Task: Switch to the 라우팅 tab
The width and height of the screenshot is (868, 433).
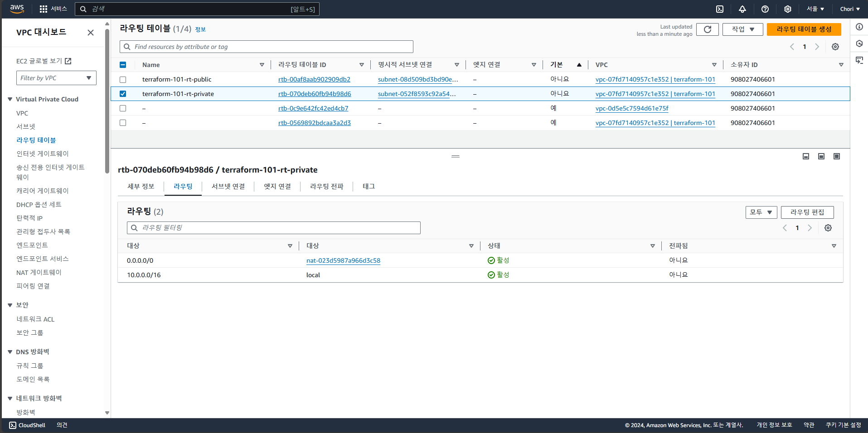Action: coord(183,187)
